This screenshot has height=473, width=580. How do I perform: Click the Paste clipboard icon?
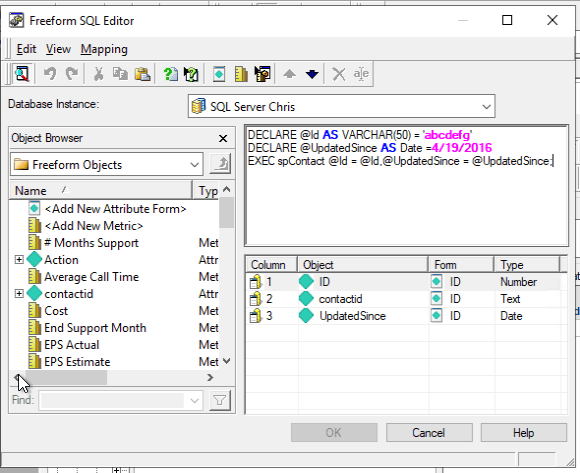click(142, 74)
